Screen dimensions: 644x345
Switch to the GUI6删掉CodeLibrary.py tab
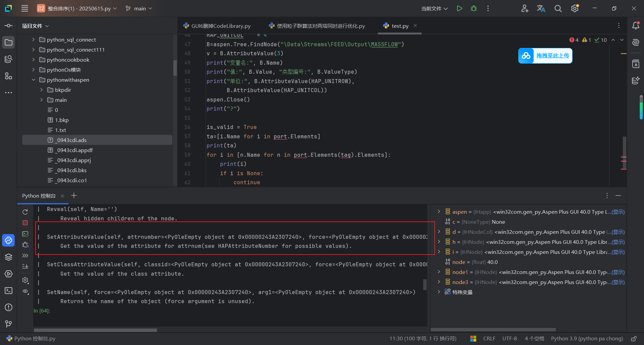220,26
